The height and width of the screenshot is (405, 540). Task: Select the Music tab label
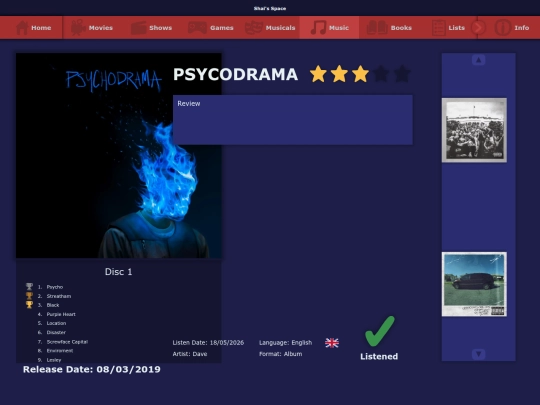339,28
